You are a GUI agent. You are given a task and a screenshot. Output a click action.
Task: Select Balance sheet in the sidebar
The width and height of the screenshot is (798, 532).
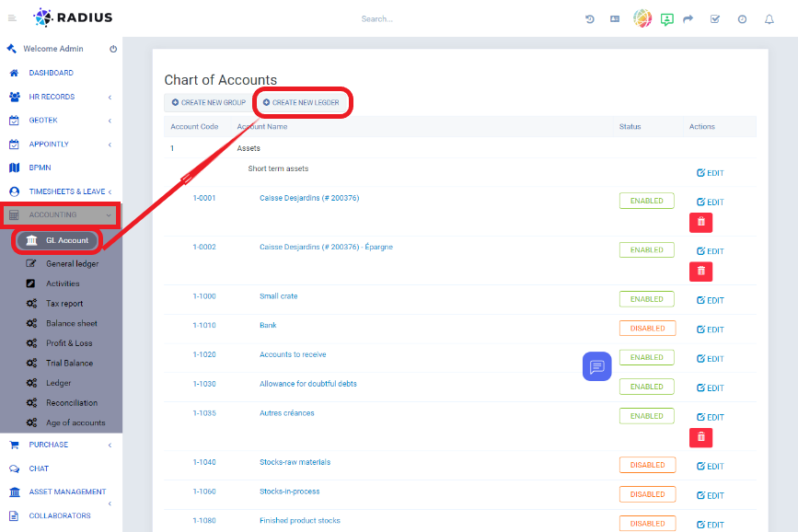click(71, 323)
